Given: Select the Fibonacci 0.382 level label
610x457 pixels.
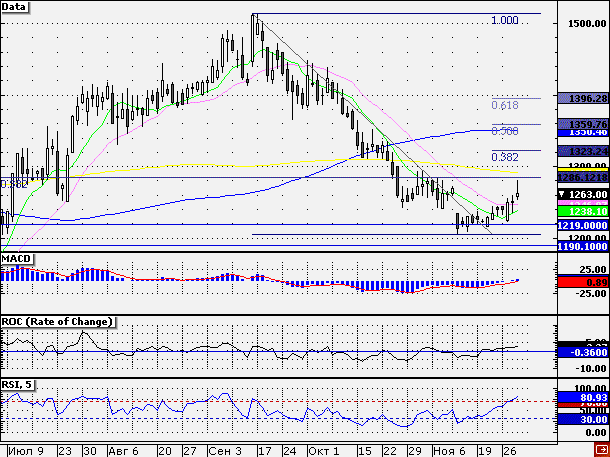Looking at the screenshot, I should click(x=505, y=157).
